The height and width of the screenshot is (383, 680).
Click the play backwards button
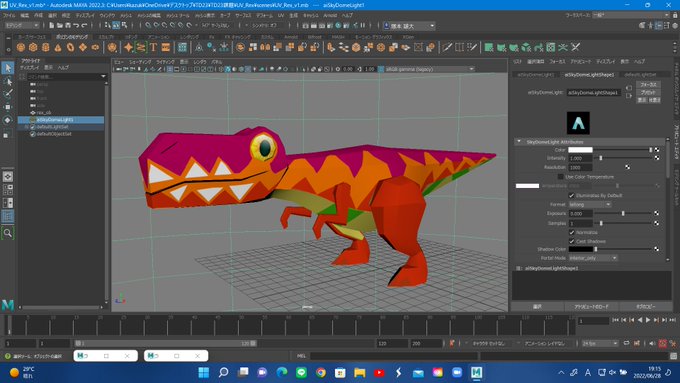click(640, 320)
